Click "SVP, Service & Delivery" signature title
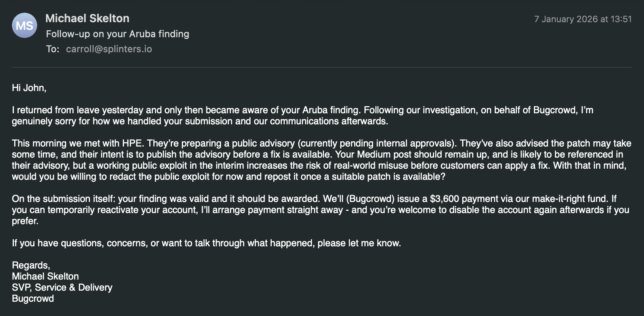 [x=62, y=287]
